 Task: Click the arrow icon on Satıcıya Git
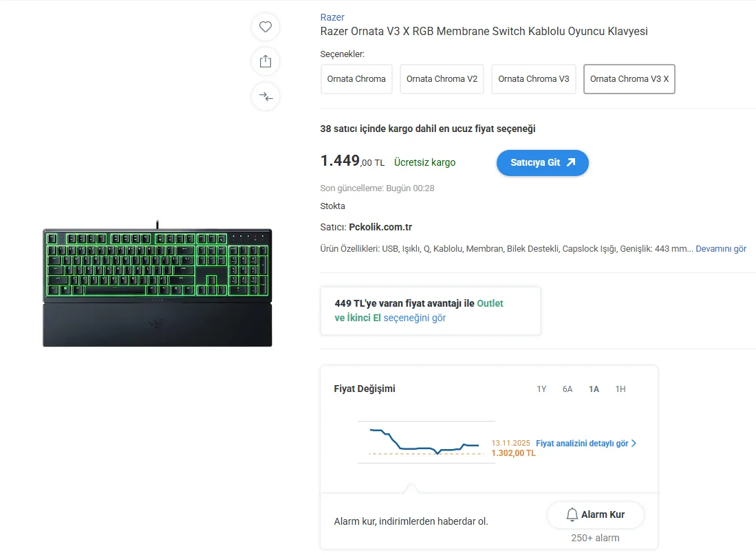click(571, 163)
